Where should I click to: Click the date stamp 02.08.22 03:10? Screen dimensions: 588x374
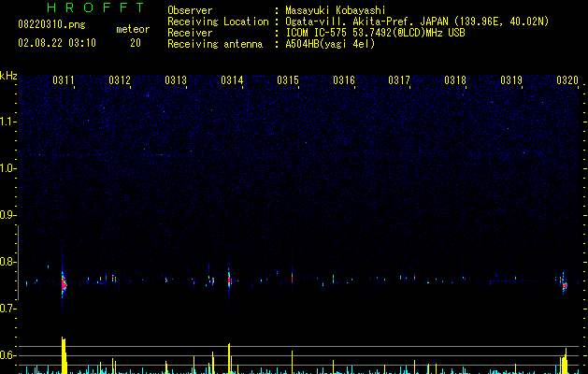tap(57, 43)
